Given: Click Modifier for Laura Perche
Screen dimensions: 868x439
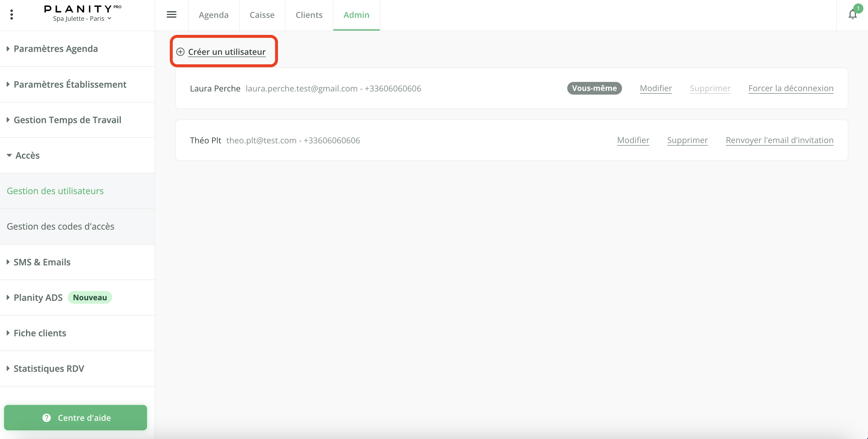Looking at the screenshot, I should coord(655,88).
